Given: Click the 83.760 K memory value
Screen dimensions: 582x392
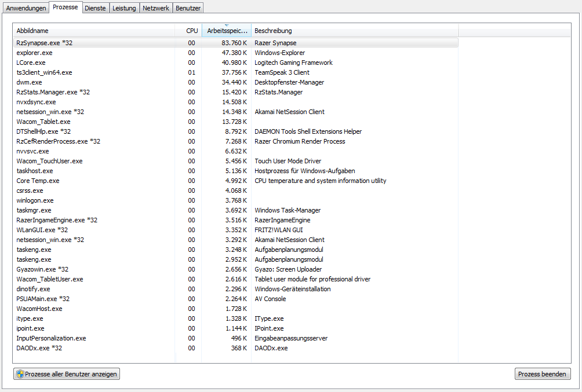Looking at the screenshot, I should (x=234, y=43).
